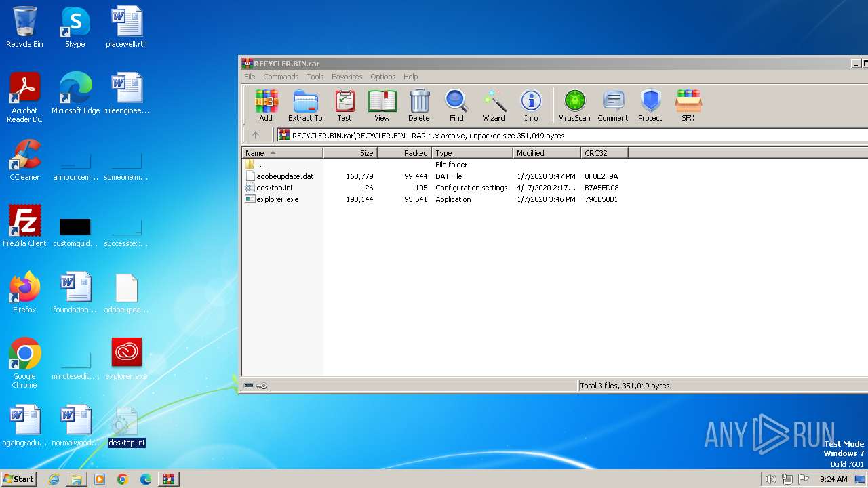Click the volume speaker tray icon
The height and width of the screenshot is (488, 868).
pyautogui.click(x=770, y=479)
